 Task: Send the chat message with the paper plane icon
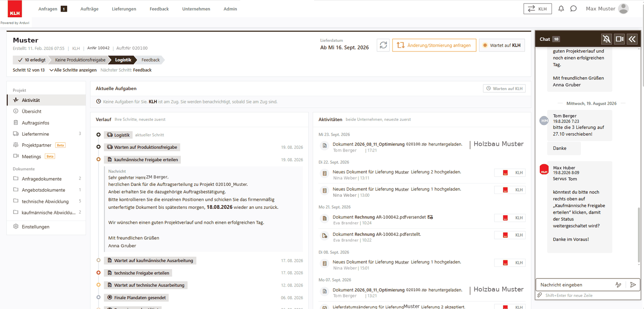(633, 284)
